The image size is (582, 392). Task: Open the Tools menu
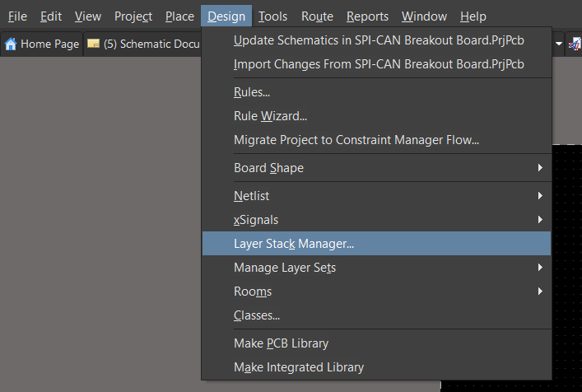click(272, 16)
